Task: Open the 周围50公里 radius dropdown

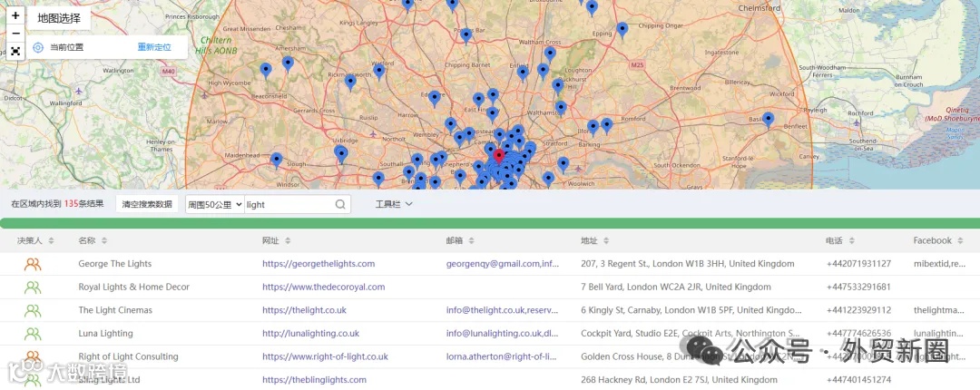Action: pos(214,204)
